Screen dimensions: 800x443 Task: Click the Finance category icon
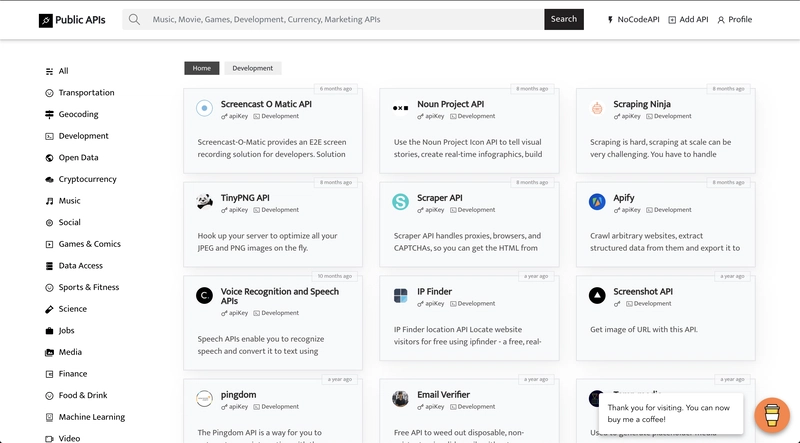pos(49,374)
